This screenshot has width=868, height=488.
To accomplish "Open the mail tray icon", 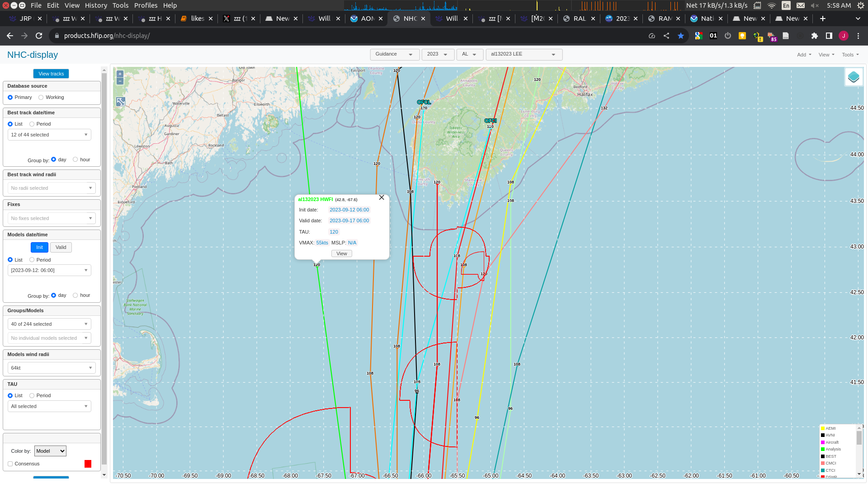I will point(801,5).
